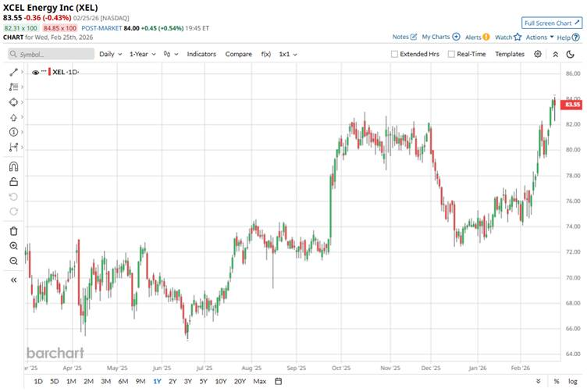Open My Charts link
This screenshot has height=392, width=587.
pyautogui.click(x=440, y=37)
